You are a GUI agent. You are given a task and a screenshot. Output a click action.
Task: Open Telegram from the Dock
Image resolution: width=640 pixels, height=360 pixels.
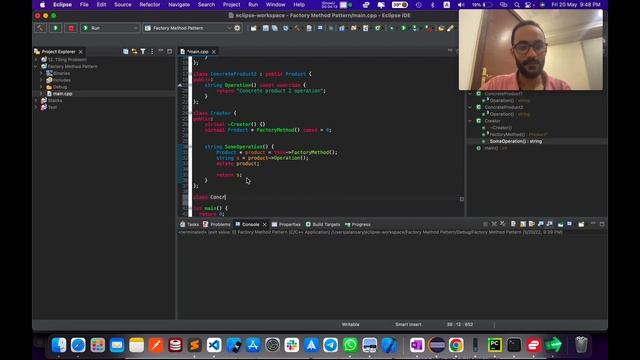click(331, 345)
